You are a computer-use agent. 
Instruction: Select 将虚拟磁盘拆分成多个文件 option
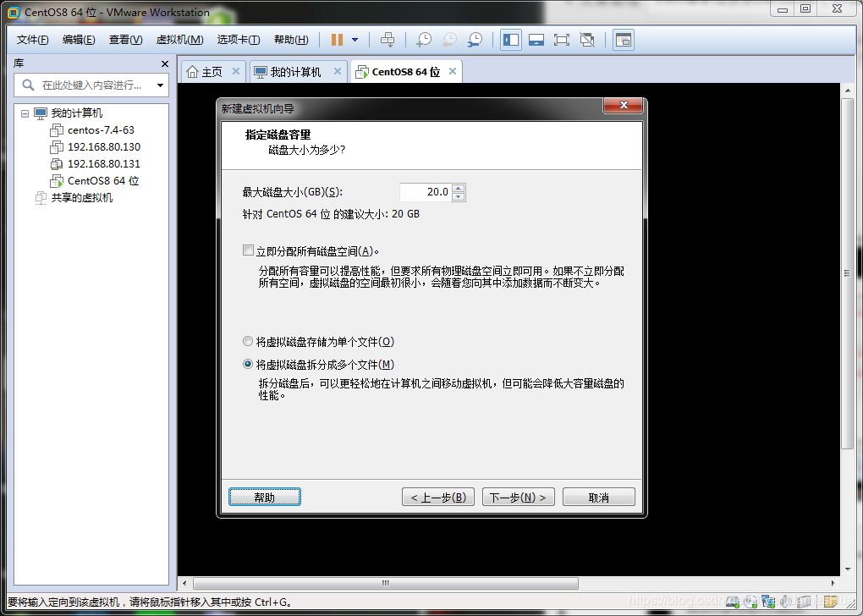(x=248, y=363)
